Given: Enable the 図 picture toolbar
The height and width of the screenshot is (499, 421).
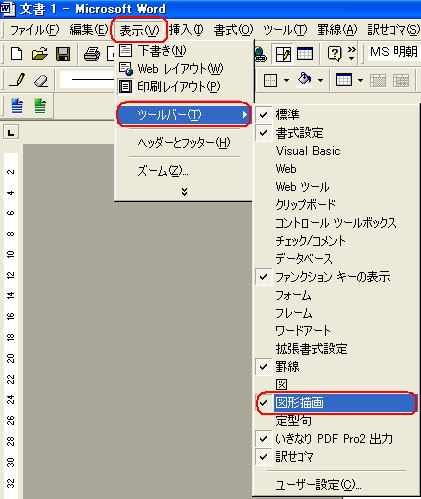Looking at the screenshot, I should 337,385.
